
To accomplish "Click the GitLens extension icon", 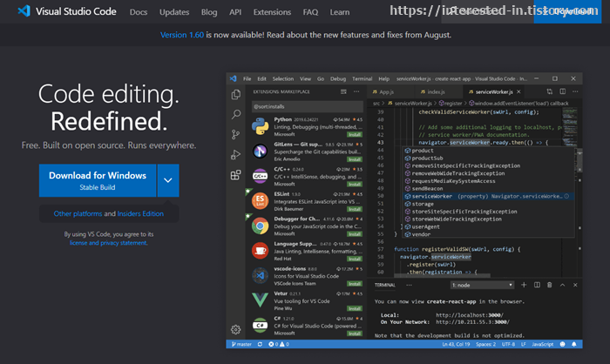I will coord(260,152).
